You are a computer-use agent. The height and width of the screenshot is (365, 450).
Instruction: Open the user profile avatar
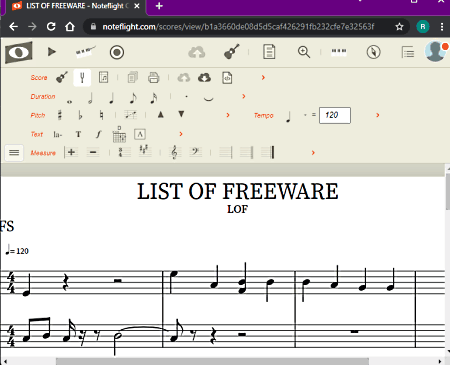pyautogui.click(x=435, y=52)
